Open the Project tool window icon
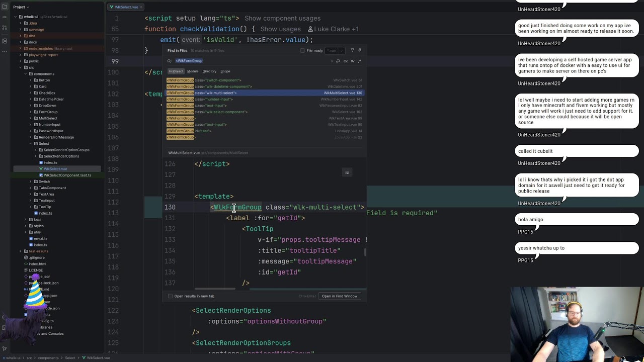 click(x=5, y=7)
